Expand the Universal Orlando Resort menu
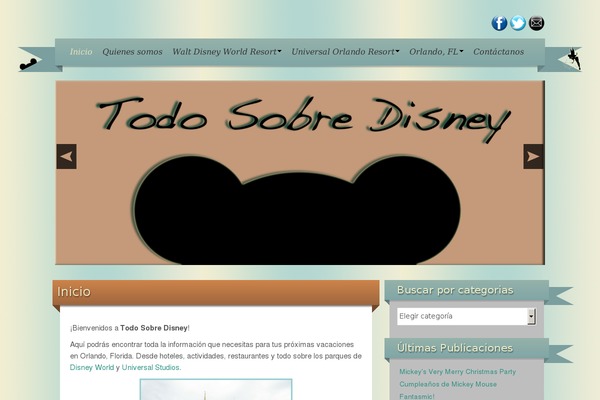 [x=345, y=52]
